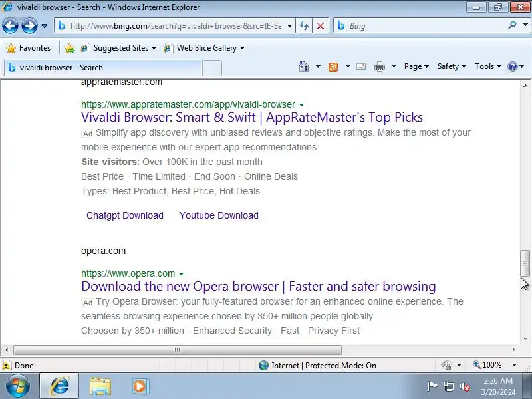Viewport: 532px width, 399px height.
Task: Click the vertical scroll up arrow
Action: (525, 86)
